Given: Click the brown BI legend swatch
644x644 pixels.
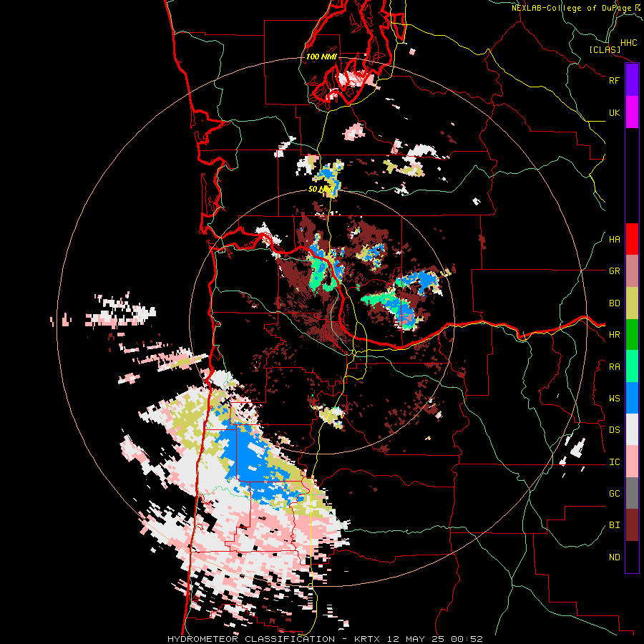Looking at the screenshot, I should coord(632,525).
